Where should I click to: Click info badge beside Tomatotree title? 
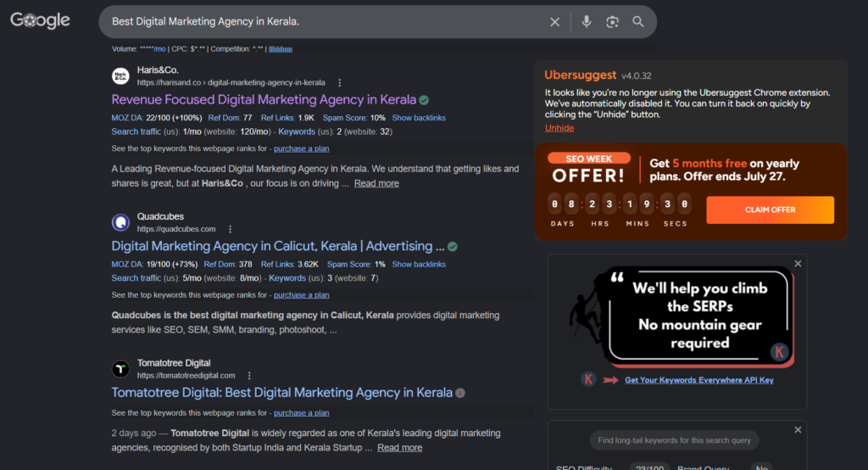tap(460, 393)
